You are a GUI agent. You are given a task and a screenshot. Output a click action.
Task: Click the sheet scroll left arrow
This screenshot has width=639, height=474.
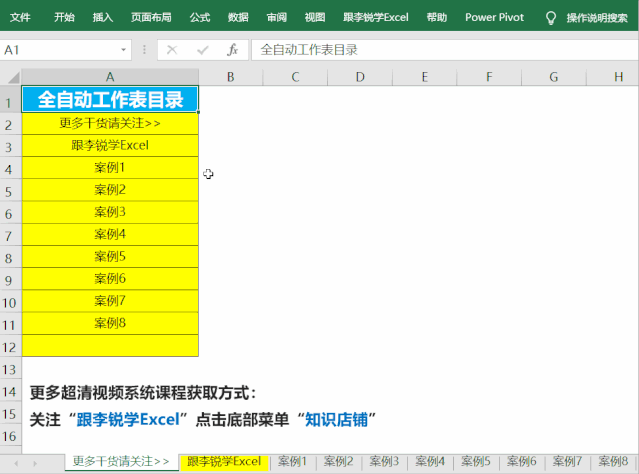tap(16, 463)
